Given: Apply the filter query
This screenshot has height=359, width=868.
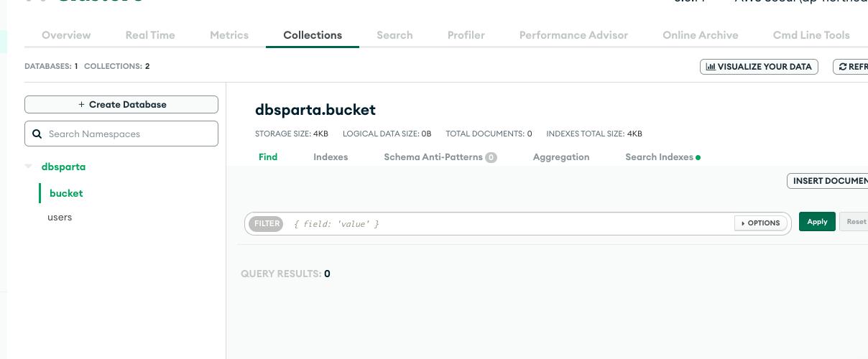Looking at the screenshot, I should pos(817,222).
